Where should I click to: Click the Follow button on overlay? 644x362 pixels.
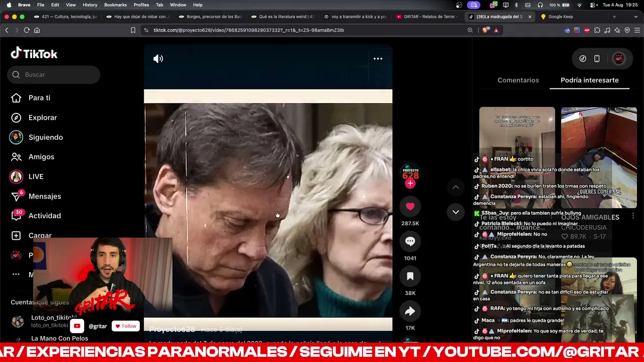(125, 326)
